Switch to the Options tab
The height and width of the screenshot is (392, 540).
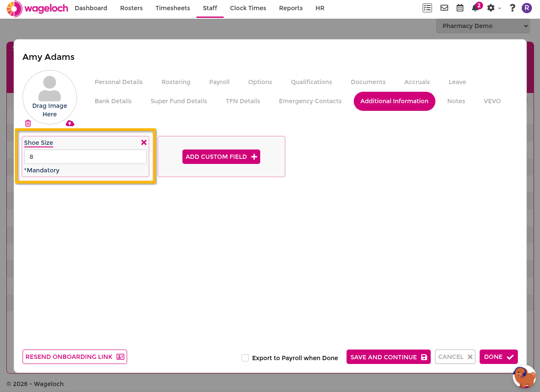(x=260, y=82)
